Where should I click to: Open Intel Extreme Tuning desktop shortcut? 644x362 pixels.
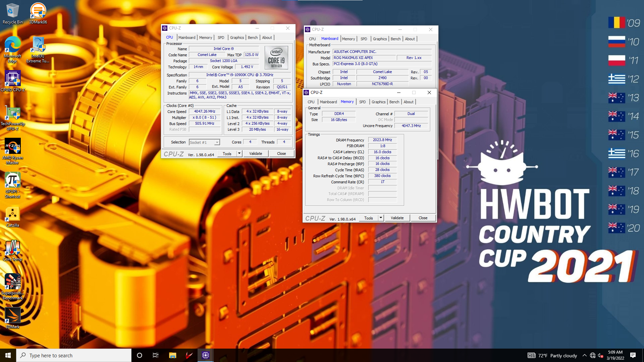38,50
